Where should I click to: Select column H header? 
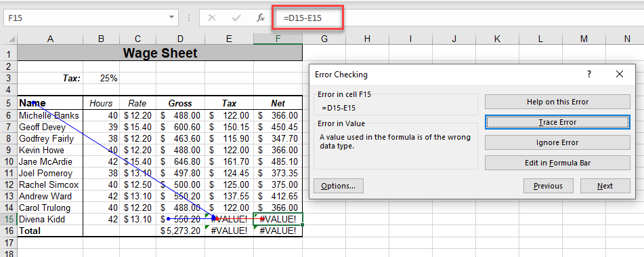[x=367, y=39]
